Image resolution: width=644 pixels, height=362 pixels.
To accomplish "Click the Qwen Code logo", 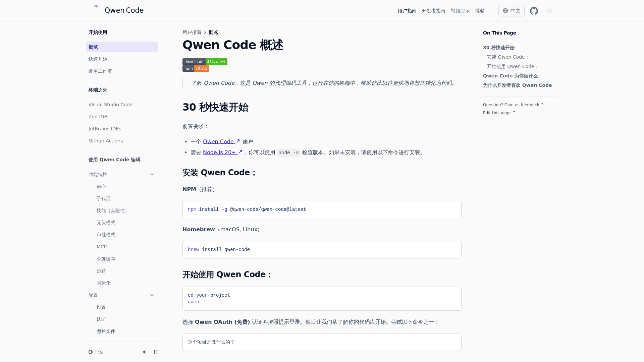I will tap(118, 10).
